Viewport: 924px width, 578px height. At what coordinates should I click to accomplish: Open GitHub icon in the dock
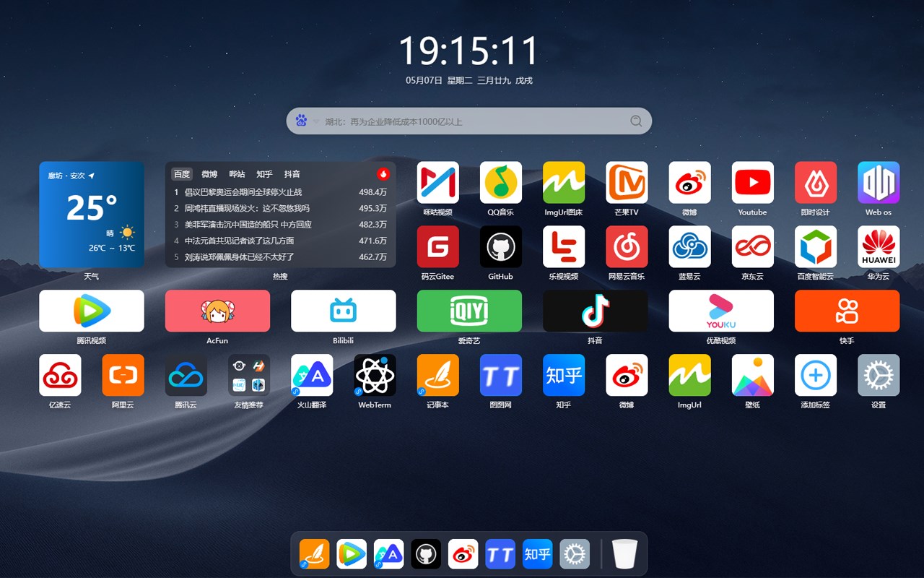(426, 554)
